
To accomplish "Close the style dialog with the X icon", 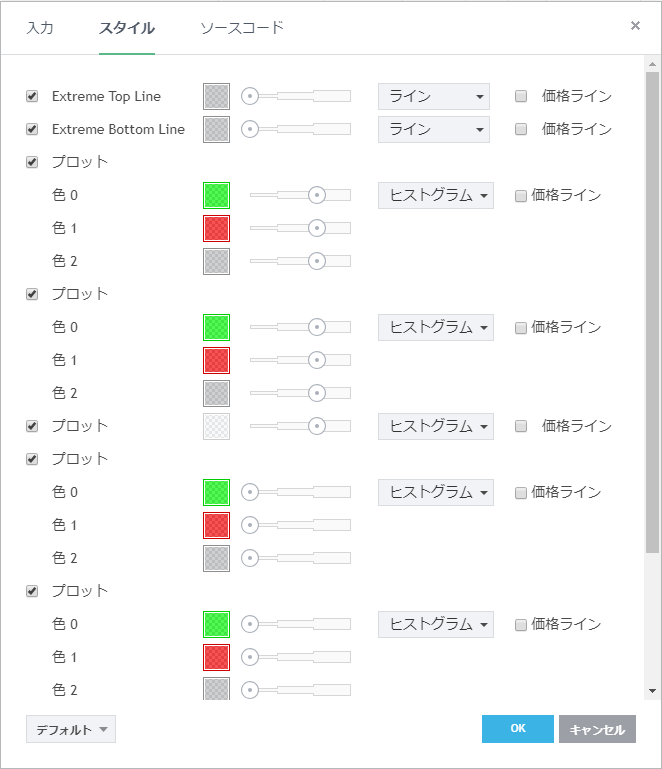I will (635, 26).
